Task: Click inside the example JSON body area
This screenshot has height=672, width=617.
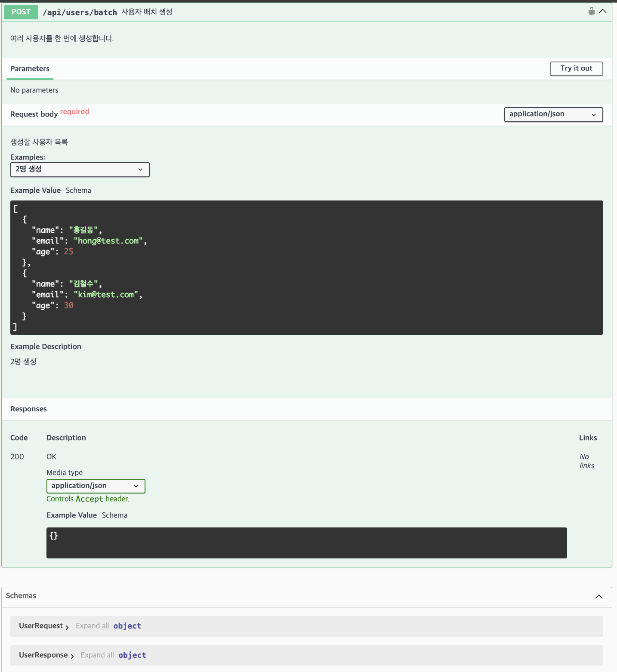Action: tap(301, 267)
